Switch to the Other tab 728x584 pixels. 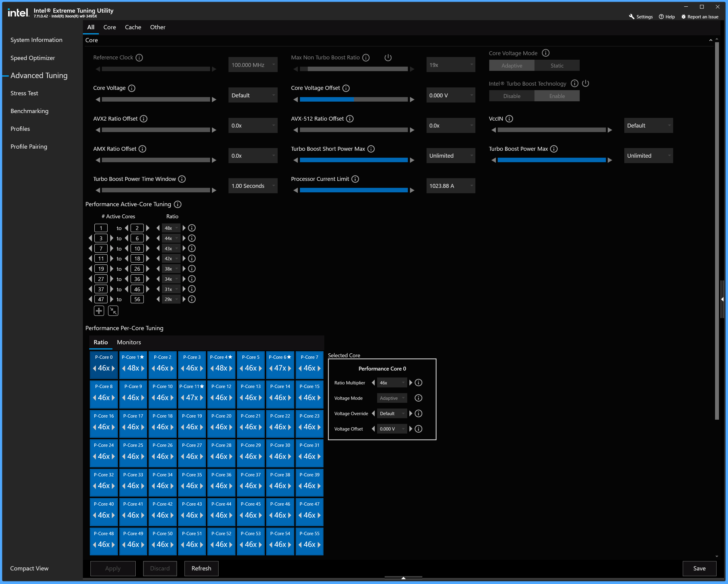tap(158, 27)
